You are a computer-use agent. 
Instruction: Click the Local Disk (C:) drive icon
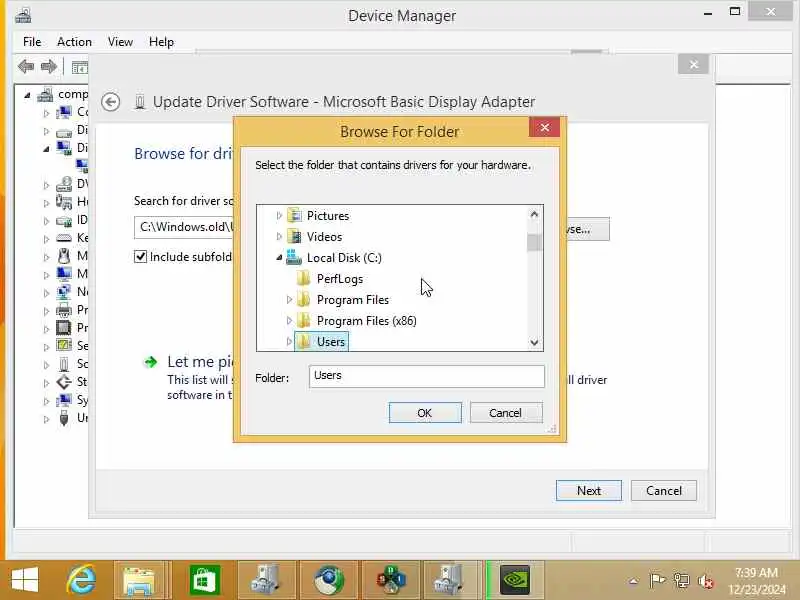coord(294,258)
